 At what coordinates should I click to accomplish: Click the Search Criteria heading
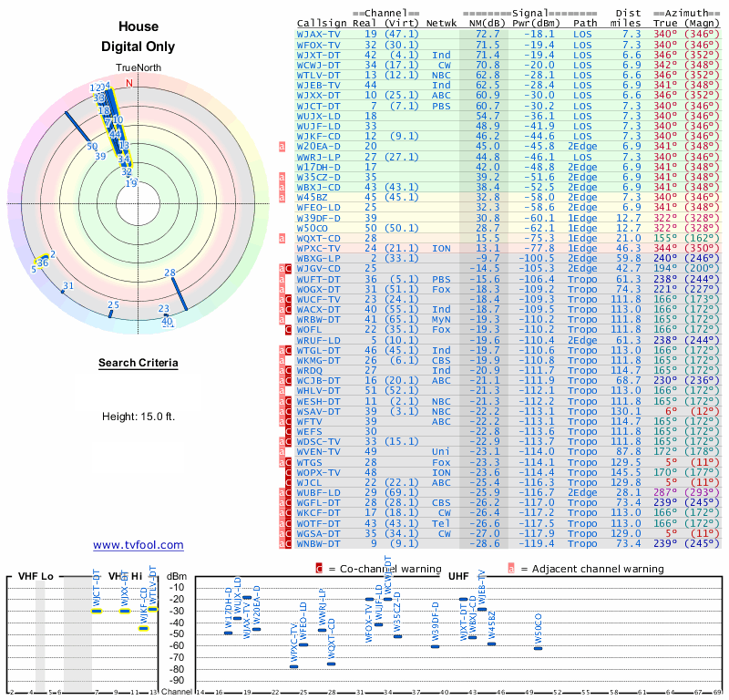click(139, 363)
